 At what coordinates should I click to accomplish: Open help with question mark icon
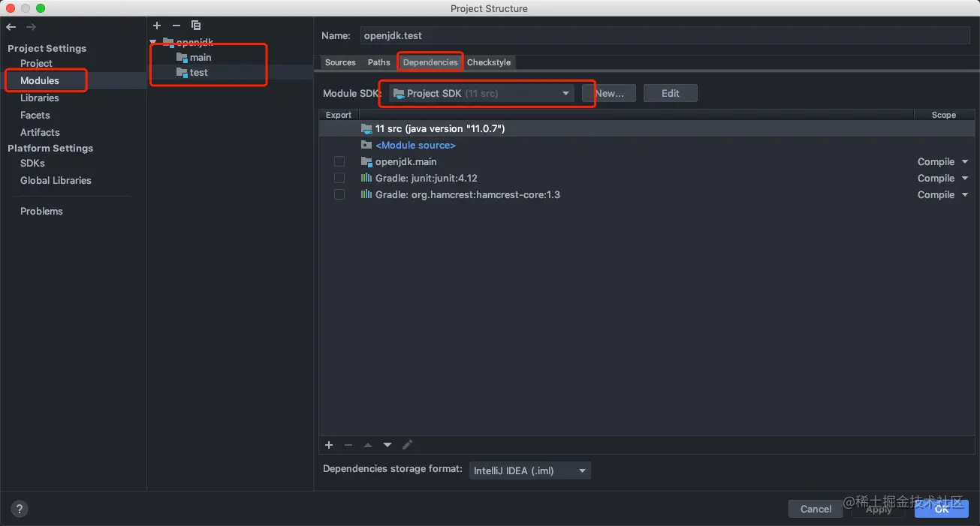(x=20, y=509)
